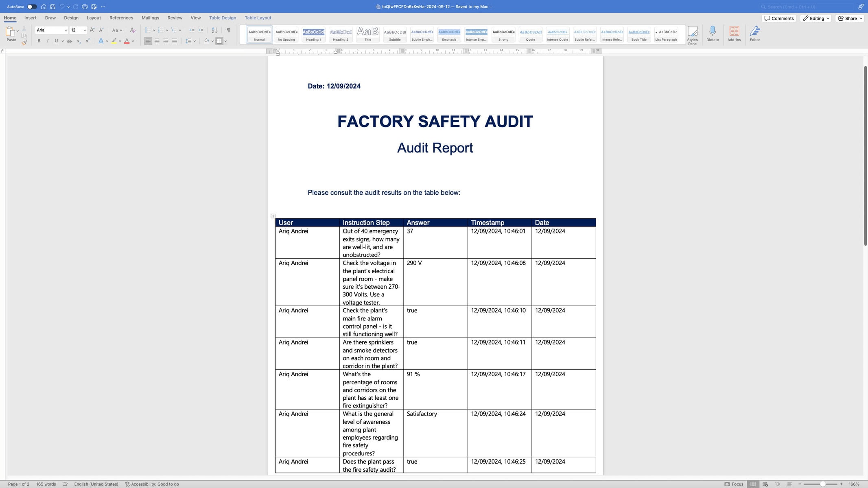Toggle paragraph marks visibility

(x=228, y=30)
